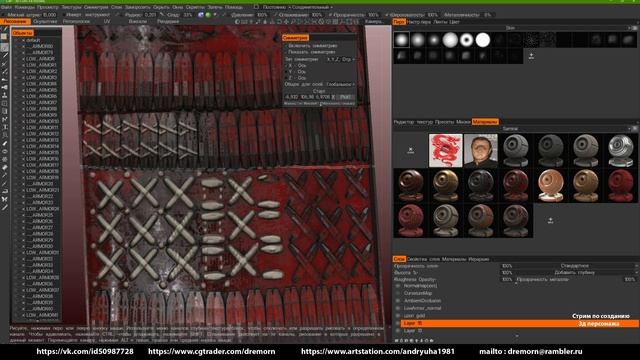Viewport: 640px width, 360px height.
Task: Open the 'Маски' tab
Action: tap(463, 122)
